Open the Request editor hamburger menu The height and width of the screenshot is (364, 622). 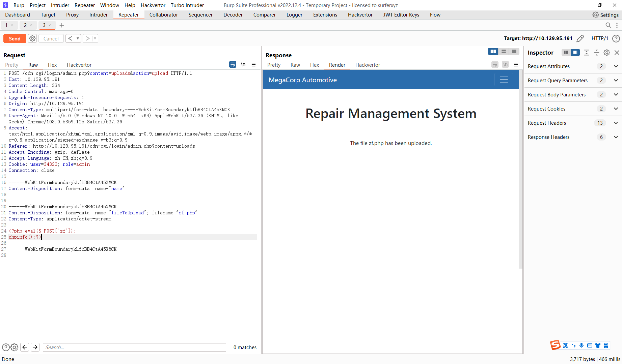point(254,64)
